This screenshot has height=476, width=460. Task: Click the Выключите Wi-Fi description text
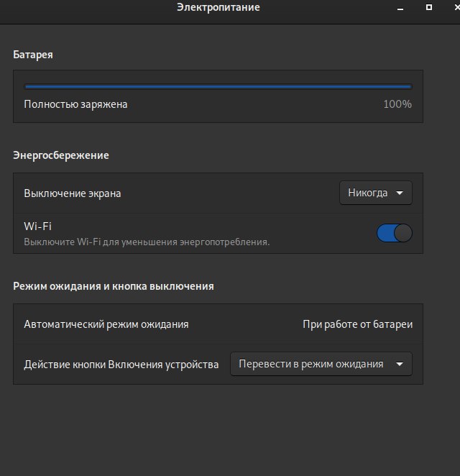(147, 242)
